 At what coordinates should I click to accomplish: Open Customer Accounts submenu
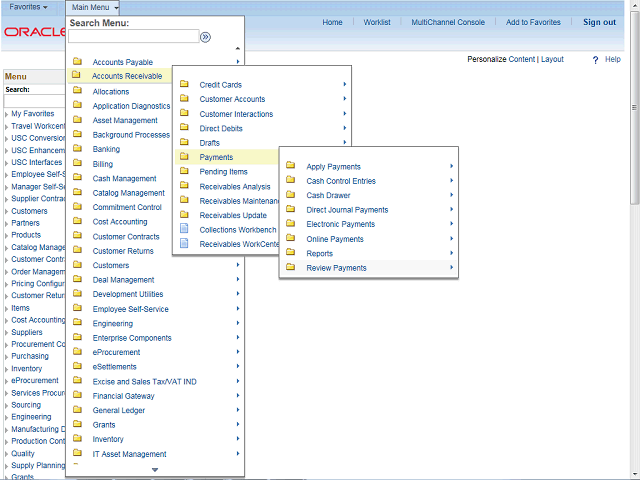click(x=232, y=99)
